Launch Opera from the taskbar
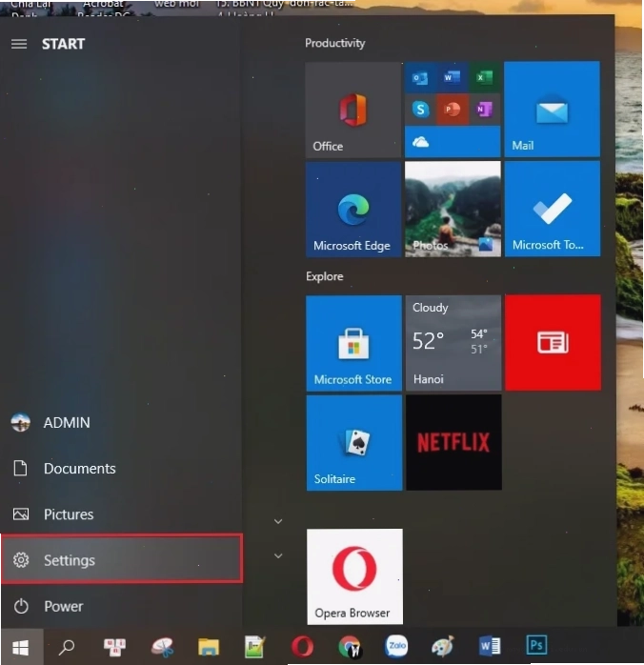This screenshot has height=665, width=644. (302, 647)
